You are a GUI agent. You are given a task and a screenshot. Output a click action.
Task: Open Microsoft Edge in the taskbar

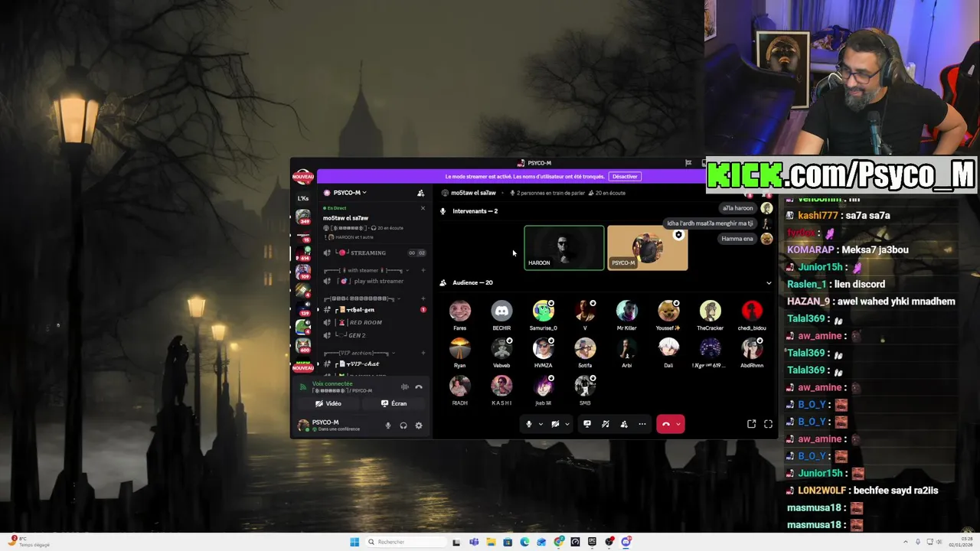[x=524, y=542]
